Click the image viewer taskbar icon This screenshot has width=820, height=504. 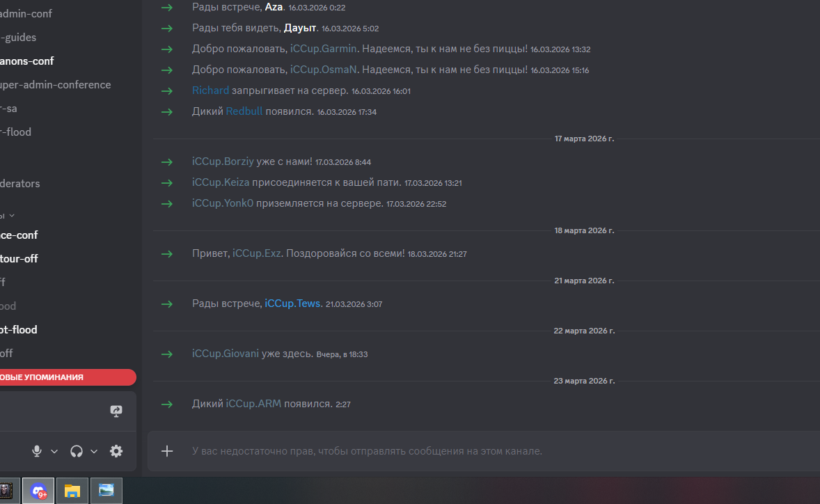(x=106, y=491)
